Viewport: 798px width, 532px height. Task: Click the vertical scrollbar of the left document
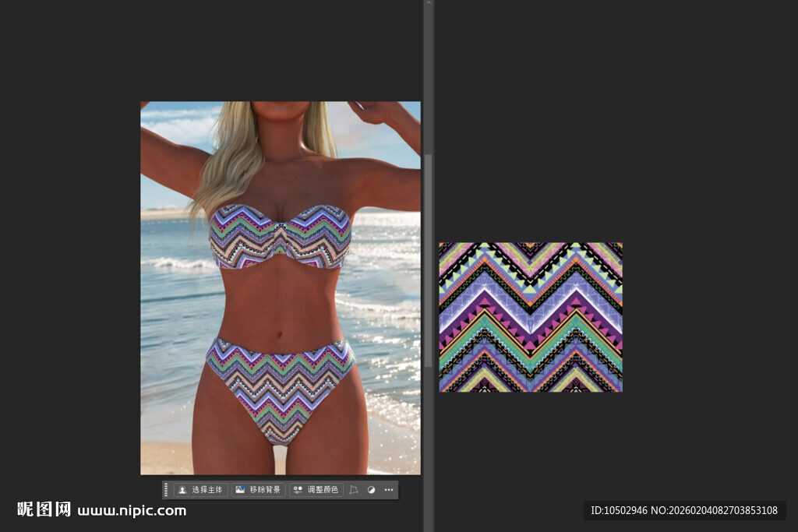pos(426,257)
